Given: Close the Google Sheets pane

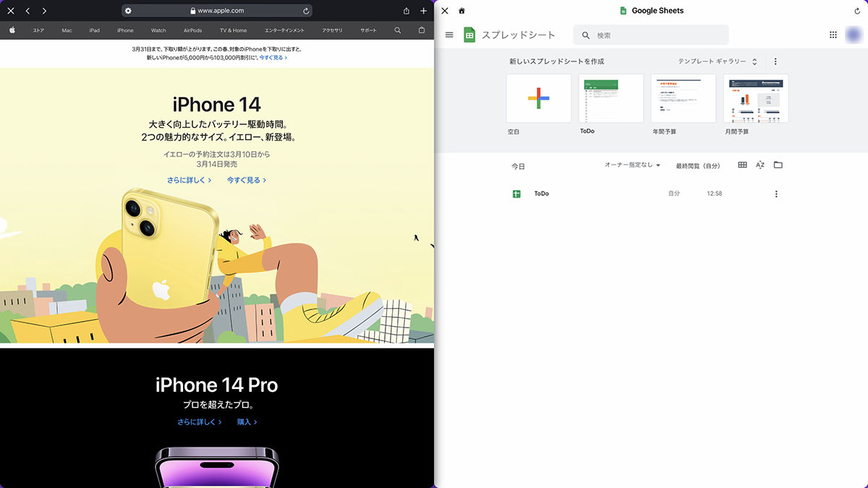Looking at the screenshot, I should click(444, 11).
